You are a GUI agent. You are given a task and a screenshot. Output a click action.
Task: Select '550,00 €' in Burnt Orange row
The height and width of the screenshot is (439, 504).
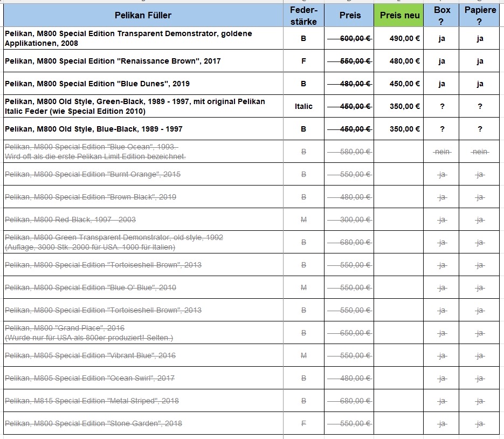coord(349,174)
